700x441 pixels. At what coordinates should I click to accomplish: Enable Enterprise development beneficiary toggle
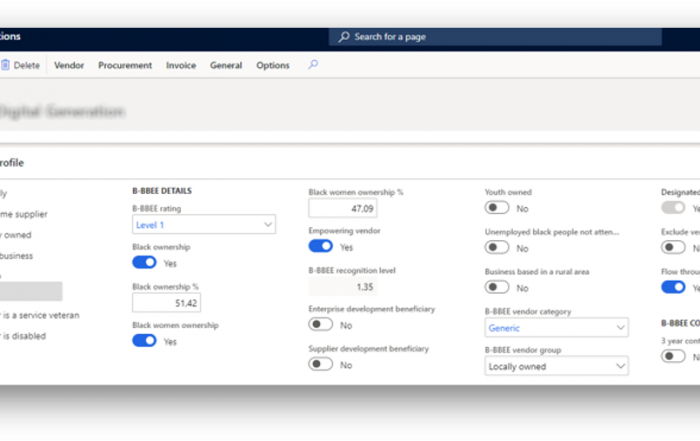(x=321, y=325)
